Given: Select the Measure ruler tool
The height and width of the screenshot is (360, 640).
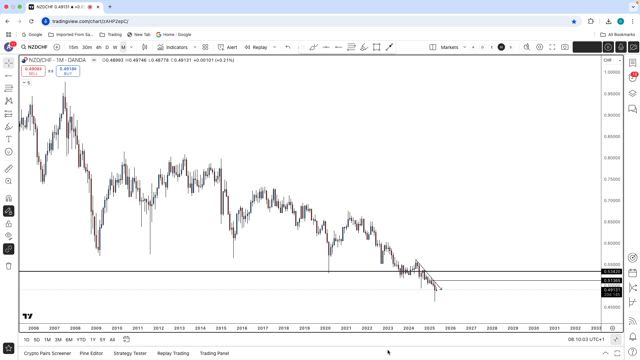Looking at the screenshot, I should click(9, 169).
